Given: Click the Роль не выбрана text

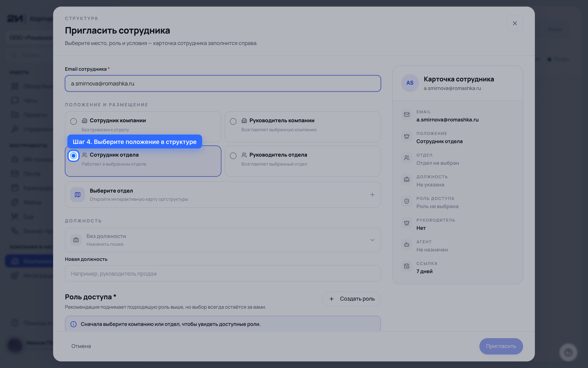Looking at the screenshot, I should (437, 206).
